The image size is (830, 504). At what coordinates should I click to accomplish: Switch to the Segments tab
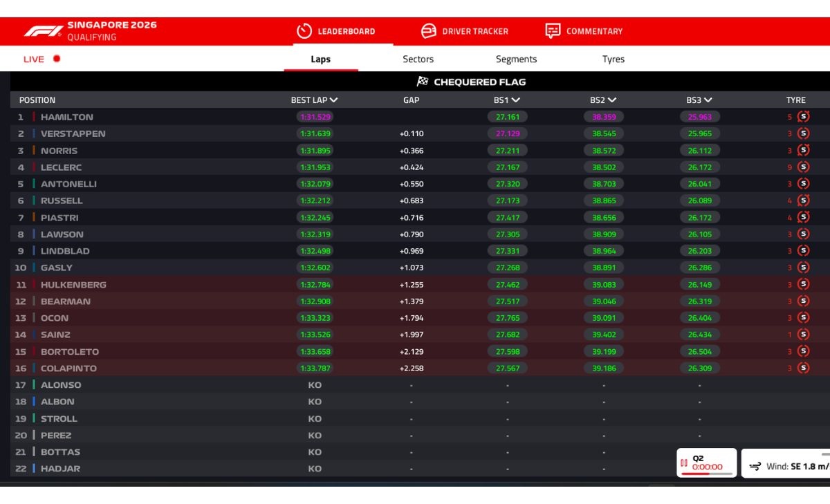(516, 59)
